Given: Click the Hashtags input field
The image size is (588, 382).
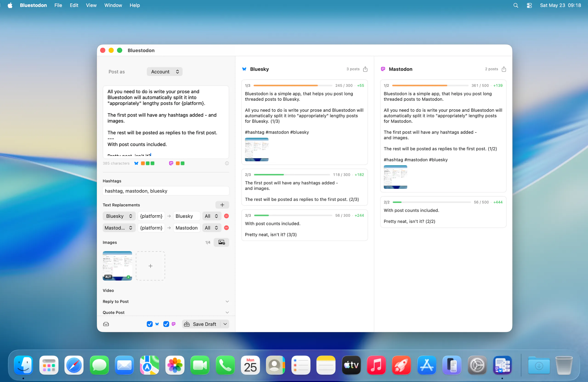Looking at the screenshot, I should tap(166, 191).
